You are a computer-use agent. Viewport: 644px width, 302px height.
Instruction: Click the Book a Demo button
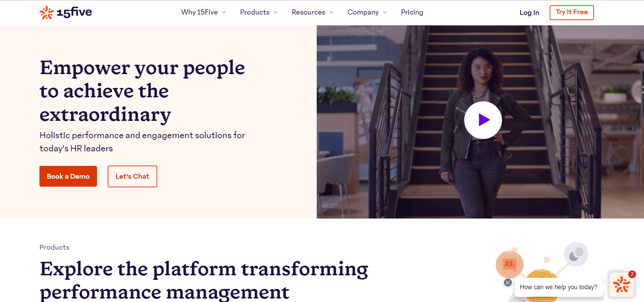(x=68, y=176)
